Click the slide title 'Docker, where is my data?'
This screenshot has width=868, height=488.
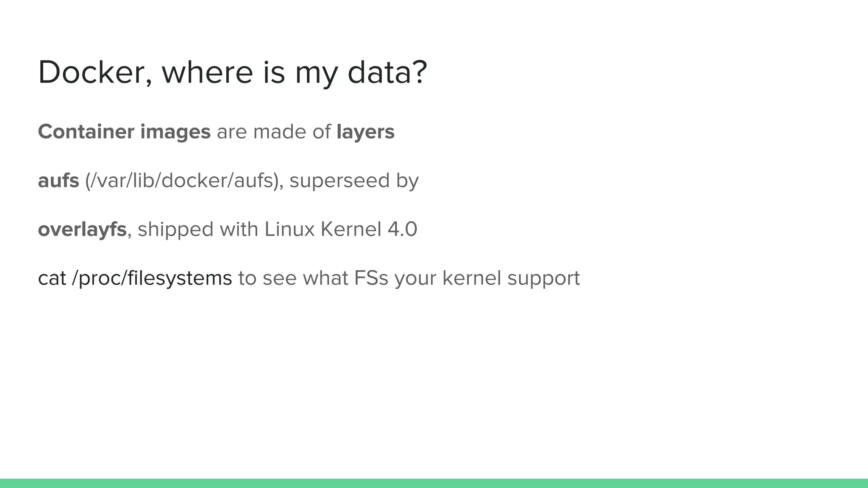pyautogui.click(x=233, y=73)
